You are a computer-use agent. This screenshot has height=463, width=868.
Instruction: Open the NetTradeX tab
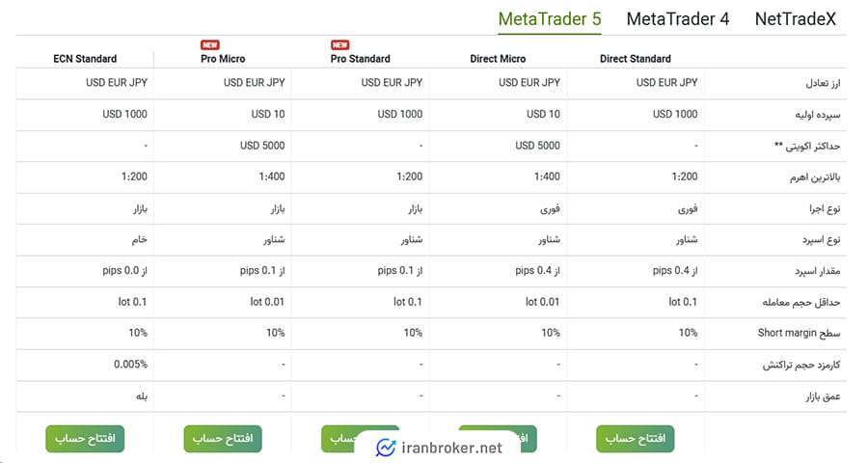pos(796,18)
